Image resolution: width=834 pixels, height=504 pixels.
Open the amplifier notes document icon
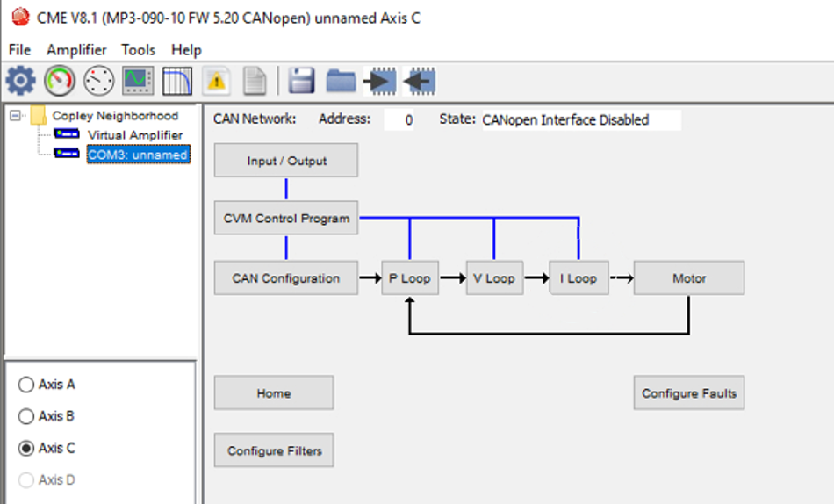[255, 81]
